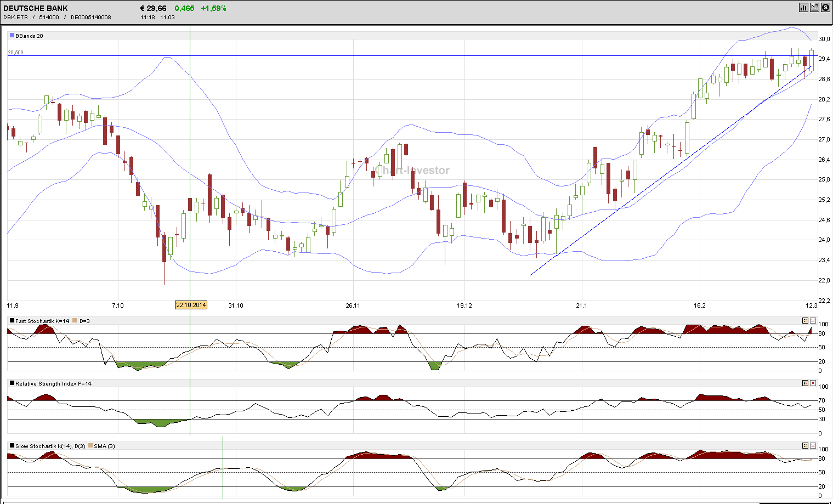Click the tan SMA (3) color swatch
Image resolution: width=833 pixels, height=504 pixels.
92,446
